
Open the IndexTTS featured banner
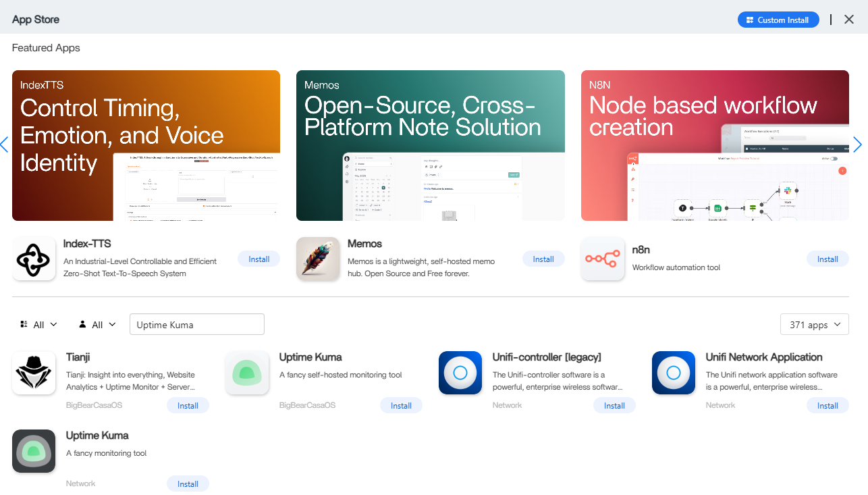click(146, 145)
